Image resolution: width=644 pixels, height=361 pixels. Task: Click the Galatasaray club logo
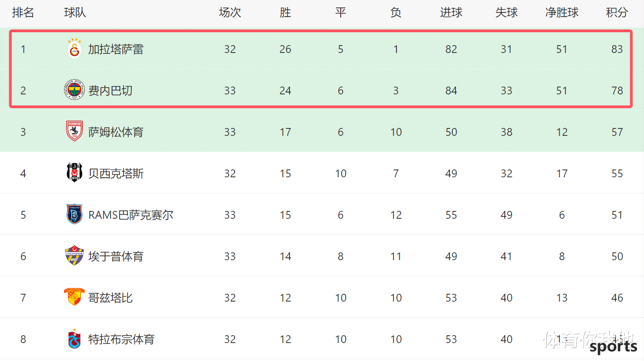pos(74,48)
